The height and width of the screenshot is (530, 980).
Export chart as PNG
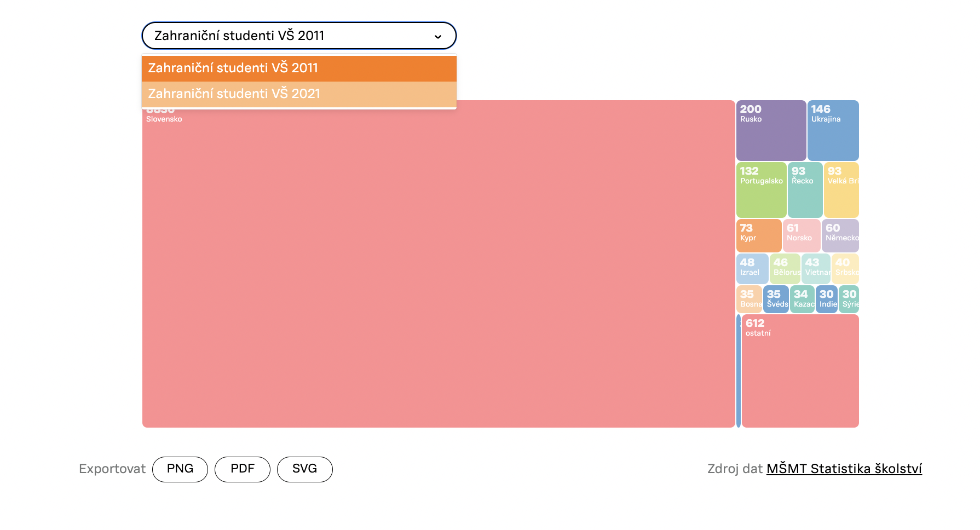click(180, 469)
